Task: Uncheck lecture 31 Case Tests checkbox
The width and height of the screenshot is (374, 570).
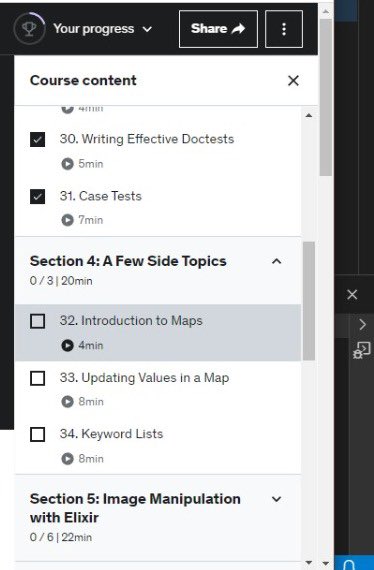Action: point(37,196)
